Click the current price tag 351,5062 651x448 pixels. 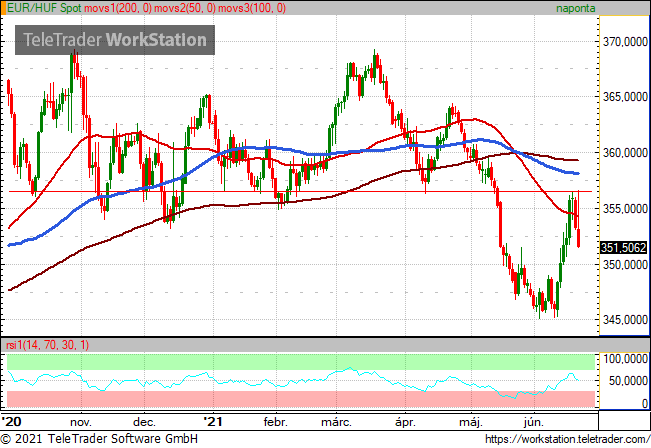coord(624,248)
